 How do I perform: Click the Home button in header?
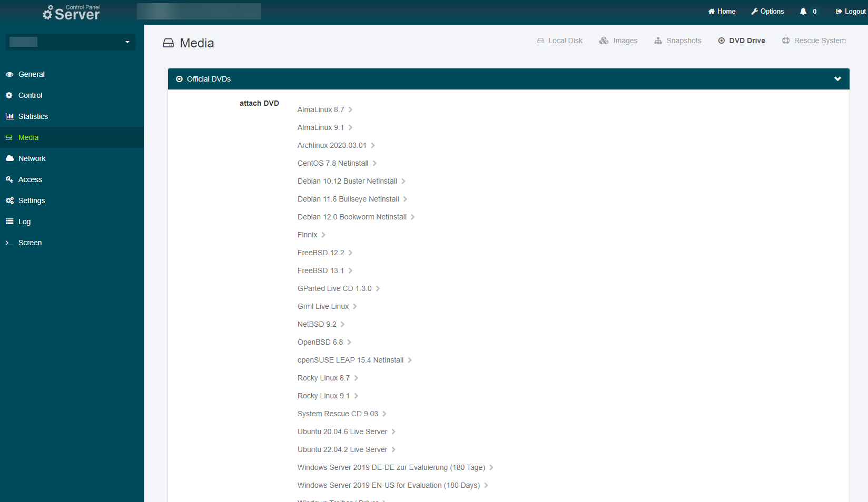pos(722,11)
